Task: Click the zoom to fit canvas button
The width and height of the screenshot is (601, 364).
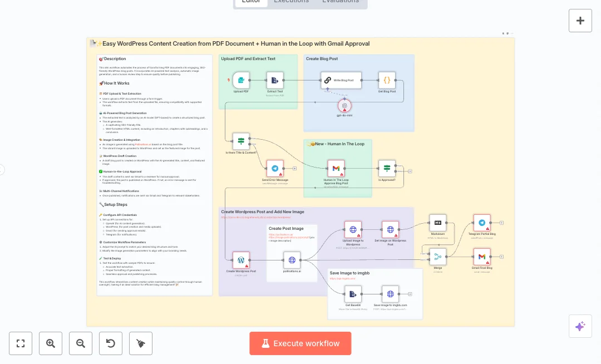Action: coord(21,343)
